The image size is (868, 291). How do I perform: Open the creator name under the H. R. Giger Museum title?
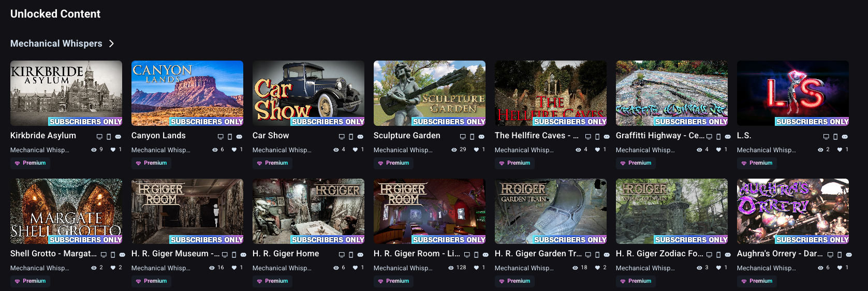(x=161, y=268)
